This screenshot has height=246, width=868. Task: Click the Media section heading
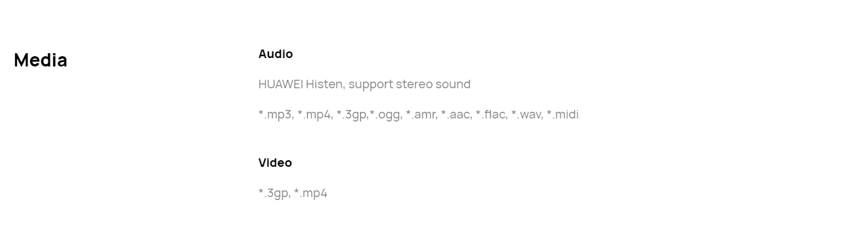(40, 60)
